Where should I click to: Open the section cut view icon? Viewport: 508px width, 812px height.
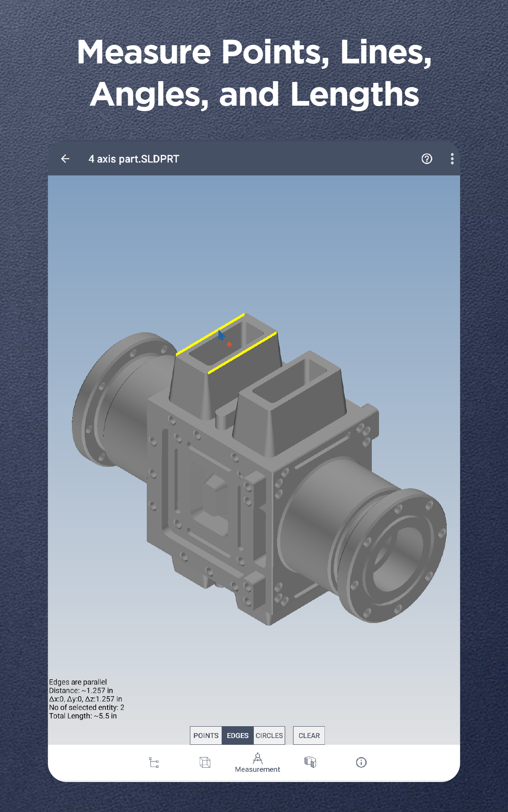tap(310, 763)
